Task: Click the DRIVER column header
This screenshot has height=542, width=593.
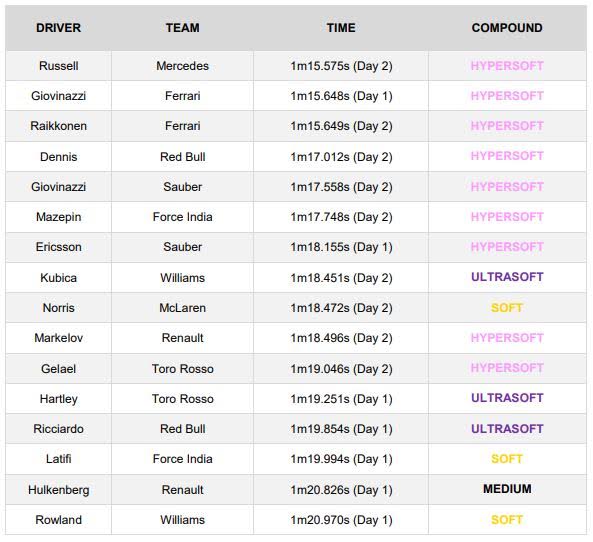Action: pos(58,28)
